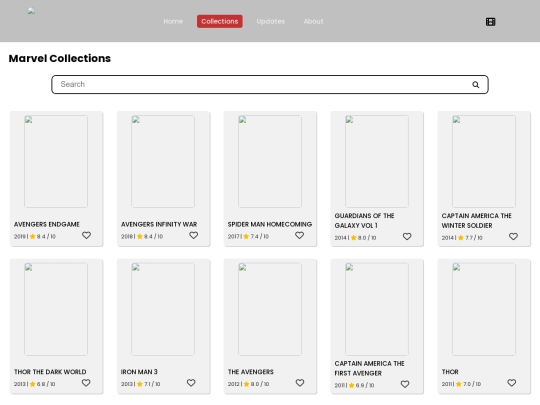
Task: Click Avengers Endgame 2019 rating text
Action: click(x=35, y=237)
